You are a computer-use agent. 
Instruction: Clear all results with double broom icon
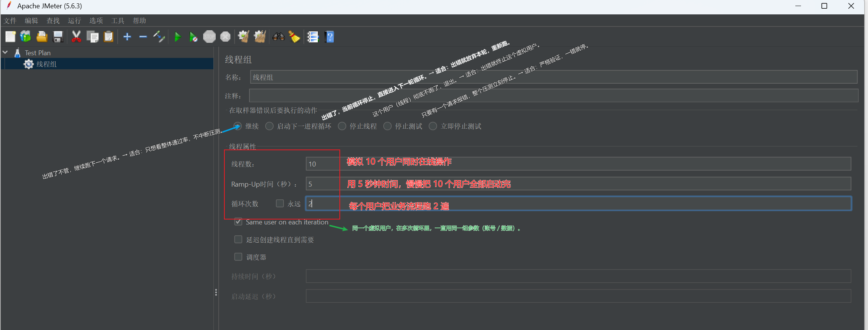tap(260, 37)
